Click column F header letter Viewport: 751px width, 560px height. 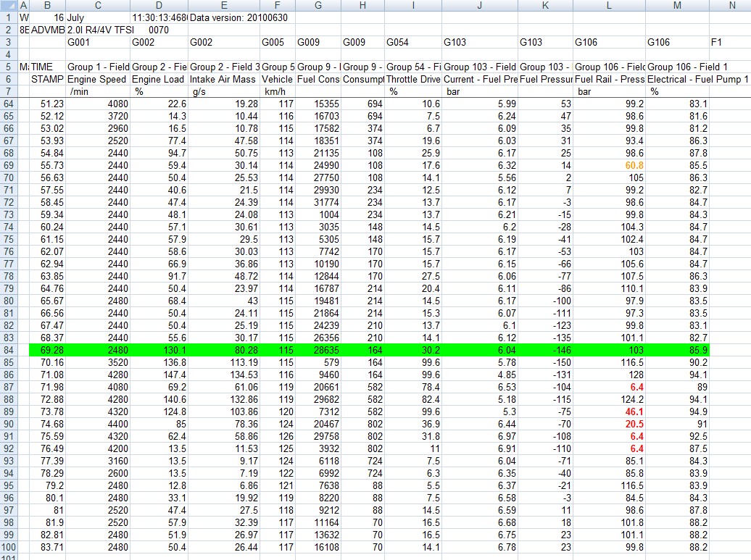pos(278,5)
